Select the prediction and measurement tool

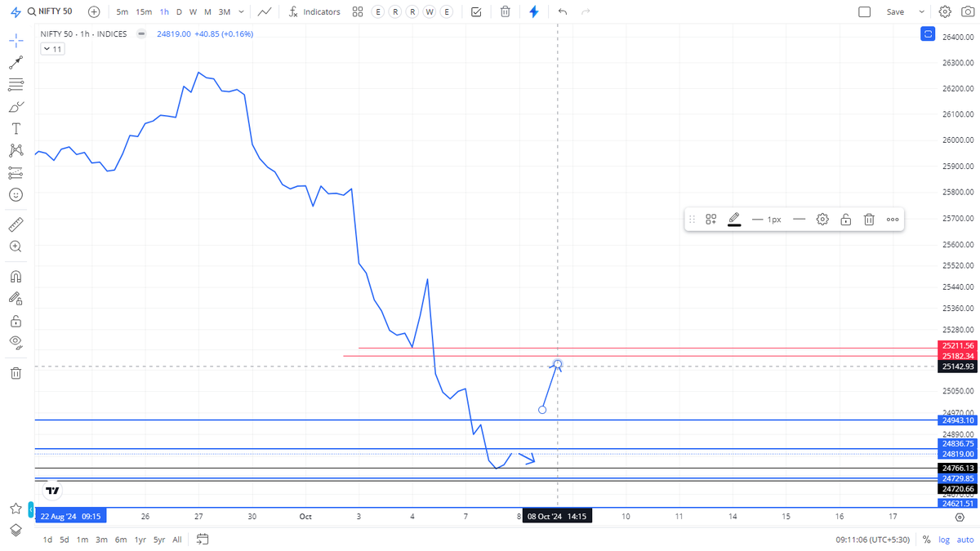click(x=16, y=173)
